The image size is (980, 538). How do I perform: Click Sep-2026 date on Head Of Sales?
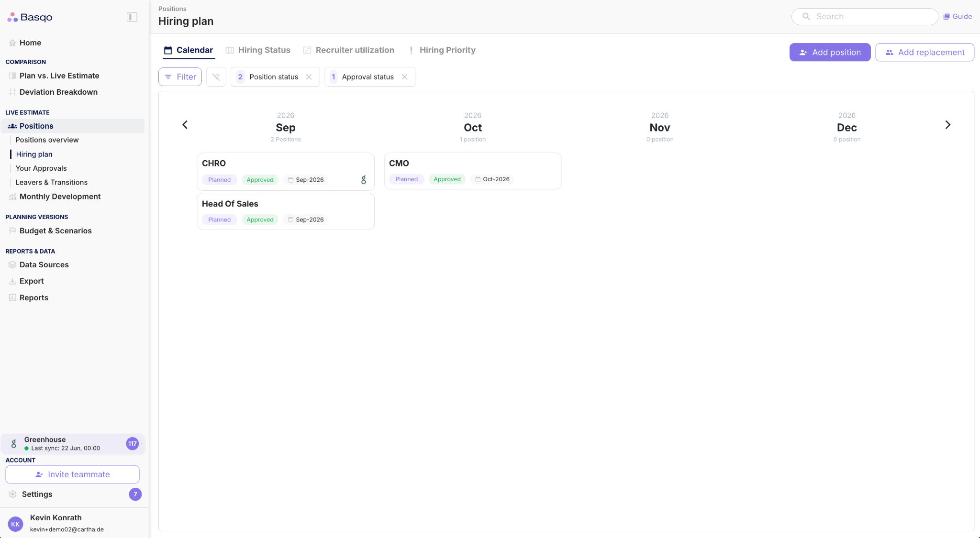click(x=306, y=220)
